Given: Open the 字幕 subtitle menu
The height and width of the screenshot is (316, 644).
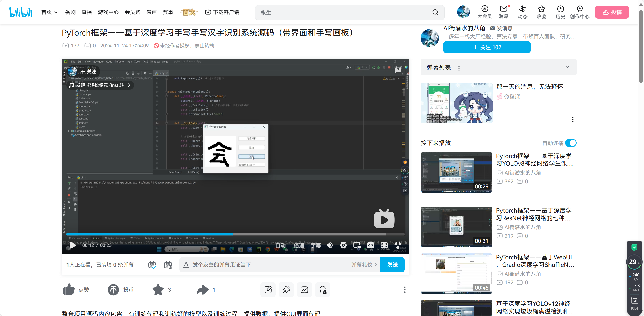Looking at the screenshot, I should pos(316,245).
